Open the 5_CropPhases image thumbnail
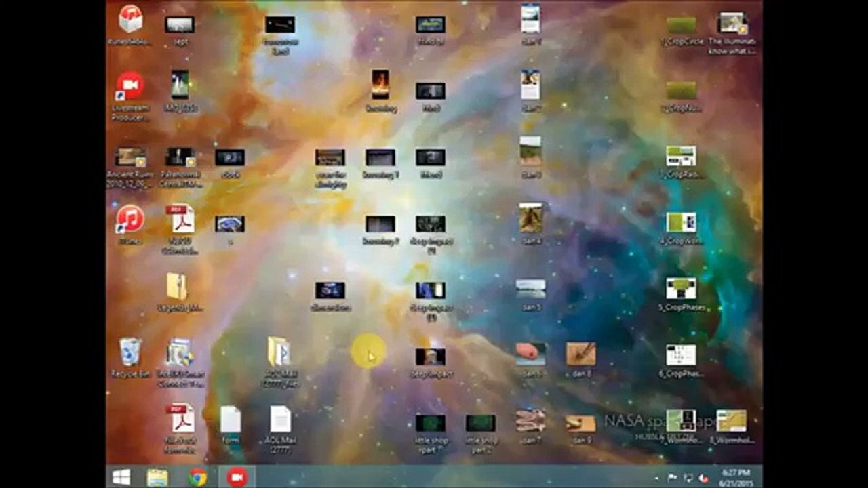 (x=681, y=289)
